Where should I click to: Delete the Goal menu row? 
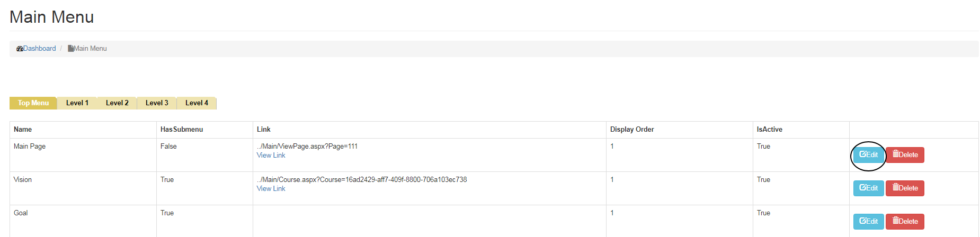point(905,222)
